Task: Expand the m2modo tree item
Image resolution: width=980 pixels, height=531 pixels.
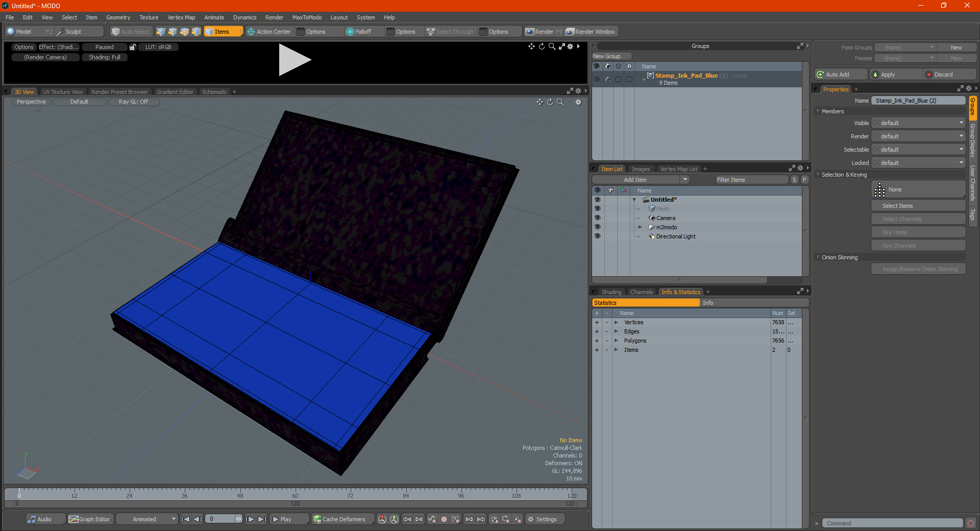Action: (640, 227)
